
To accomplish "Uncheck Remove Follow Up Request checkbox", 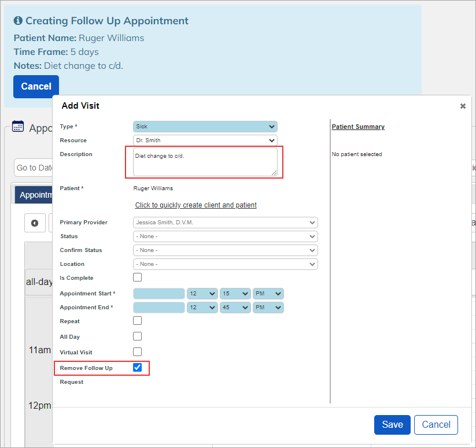I will (x=137, y=367).
